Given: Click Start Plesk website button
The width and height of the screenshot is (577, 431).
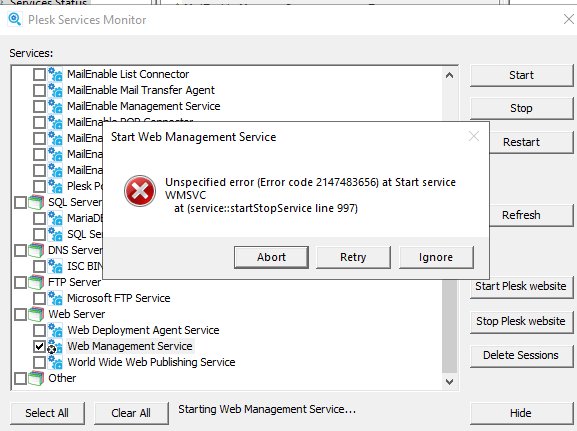Looking at the screenshot, I should tap(521, 287).
